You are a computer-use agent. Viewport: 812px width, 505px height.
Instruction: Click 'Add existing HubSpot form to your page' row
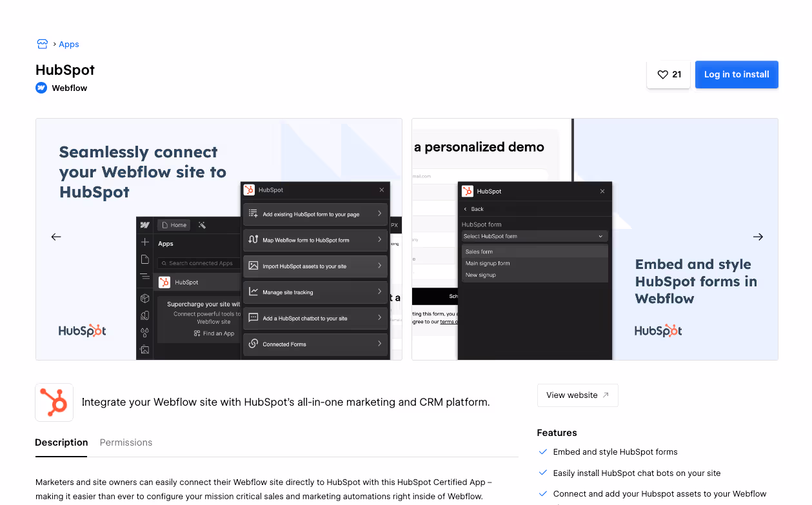click(315, 214)
